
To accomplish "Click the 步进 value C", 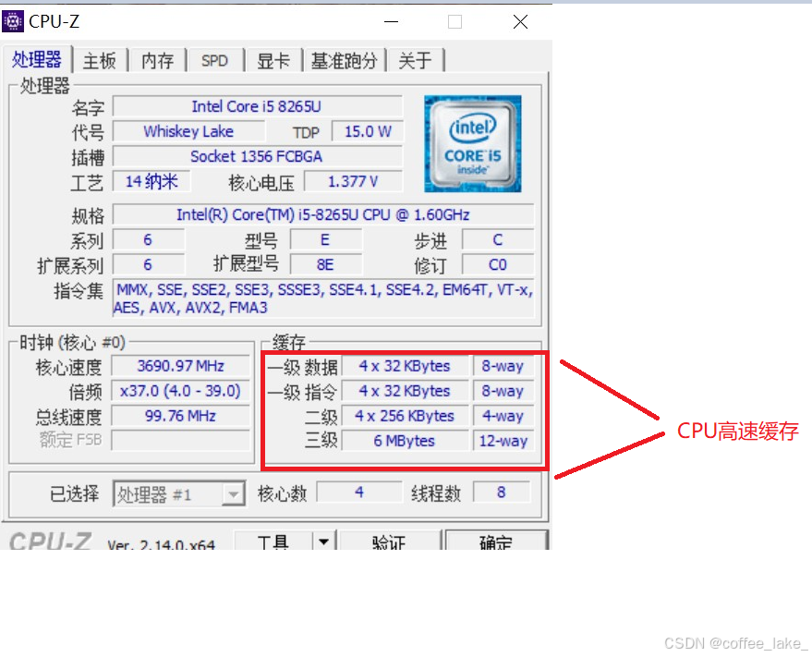I will pos(498,240).
